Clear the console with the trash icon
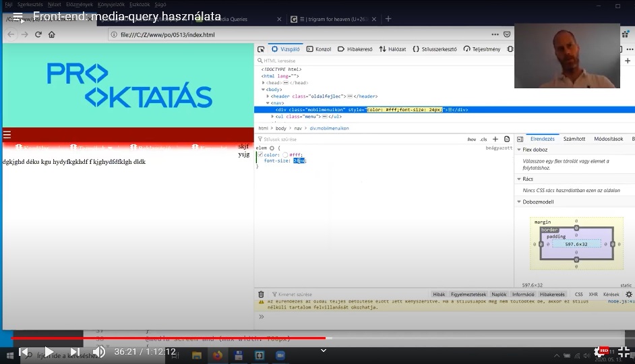 point(261,295)
